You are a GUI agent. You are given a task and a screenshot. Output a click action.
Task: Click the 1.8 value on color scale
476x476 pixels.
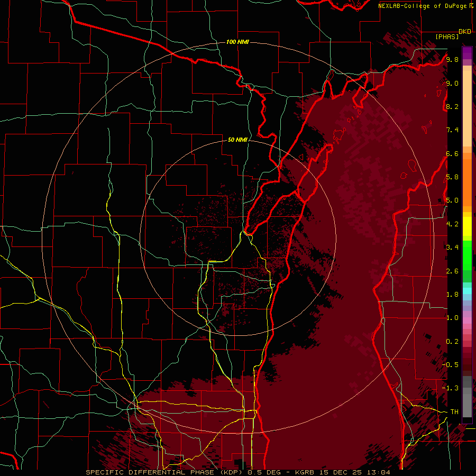[x=452, y=295]
